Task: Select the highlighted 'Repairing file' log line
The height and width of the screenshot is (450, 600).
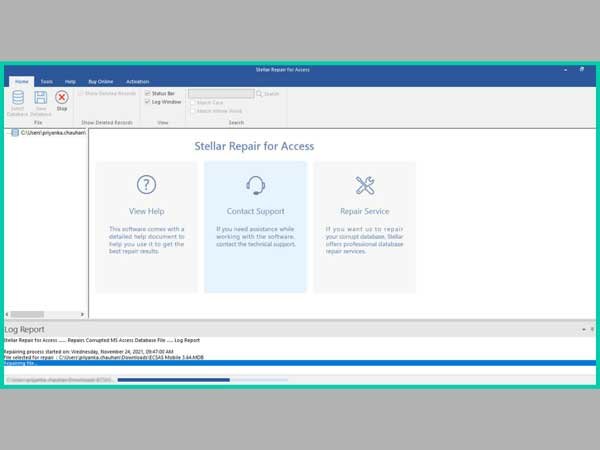Action: pos(300,363)
